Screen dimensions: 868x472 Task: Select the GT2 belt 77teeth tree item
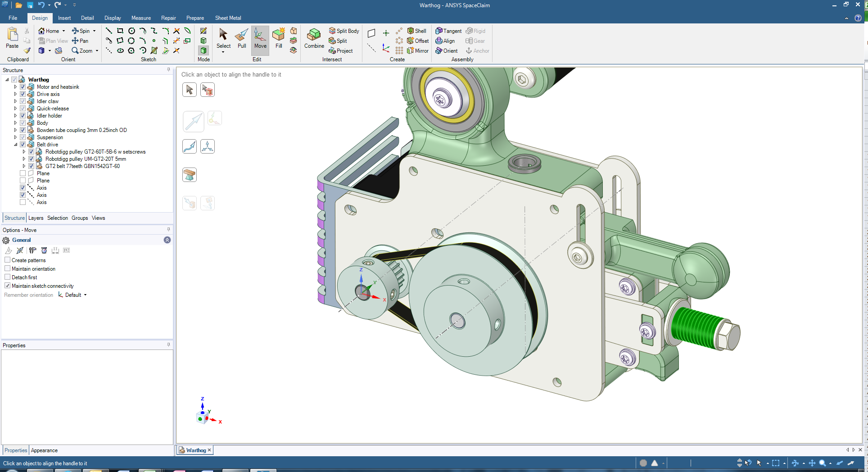pyautogui.click(x=82, y=166)
